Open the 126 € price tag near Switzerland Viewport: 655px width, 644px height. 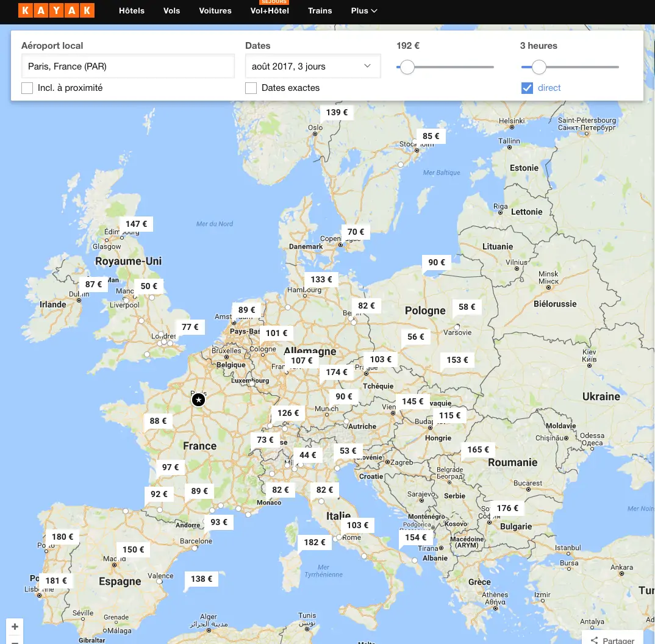(x=288, y=413)
